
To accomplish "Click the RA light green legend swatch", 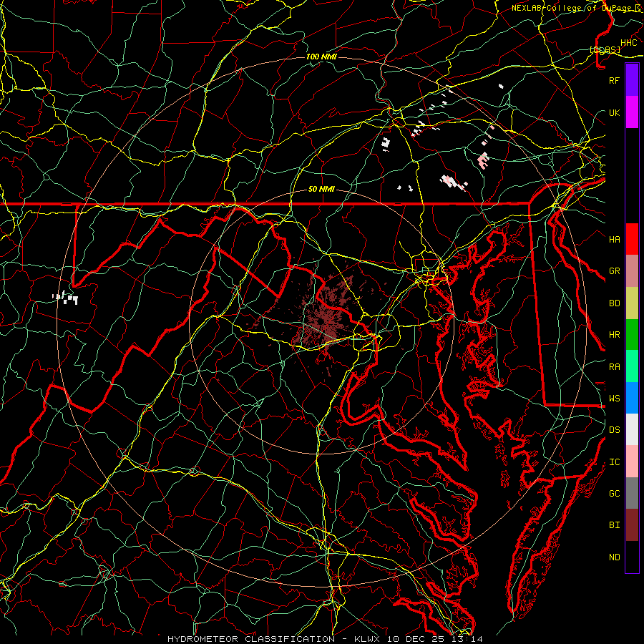I will (x=632, y=366).
